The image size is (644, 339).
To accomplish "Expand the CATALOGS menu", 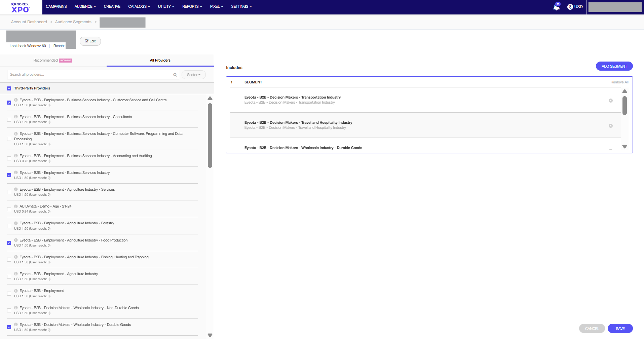I will coord(139,6).
